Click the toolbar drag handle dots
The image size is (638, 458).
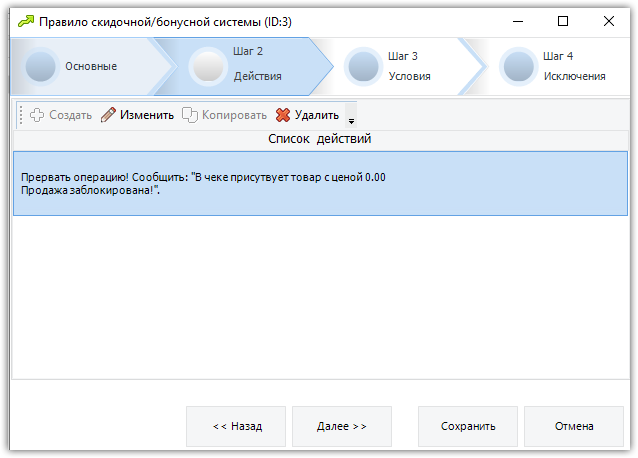pos(21,115)
